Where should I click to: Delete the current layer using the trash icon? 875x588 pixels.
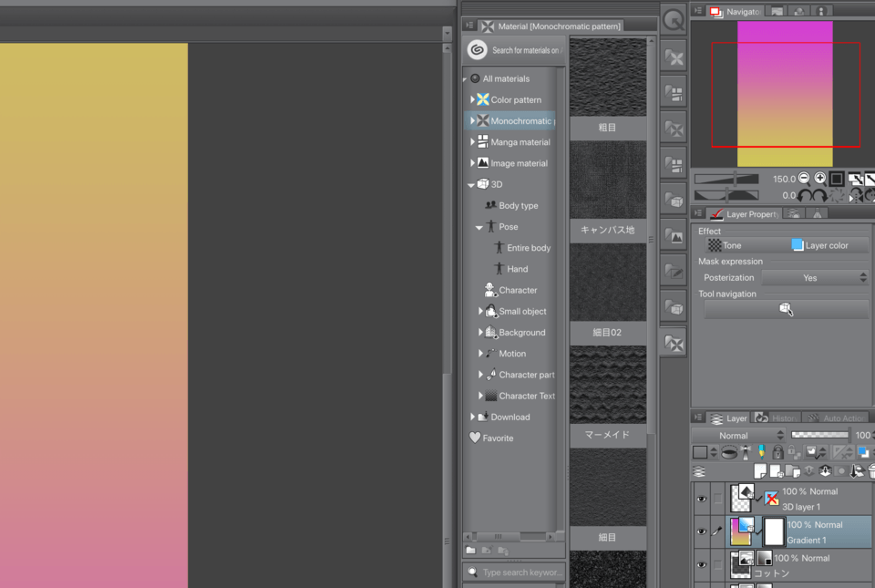(x=870, y=471)
